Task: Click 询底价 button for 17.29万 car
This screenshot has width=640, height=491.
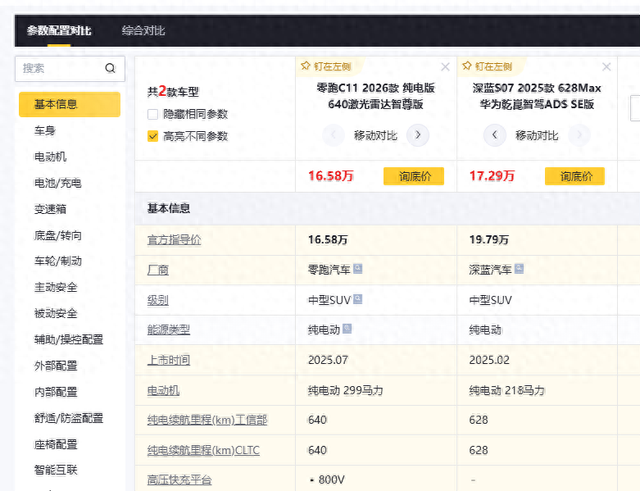Action: (575, 176)
